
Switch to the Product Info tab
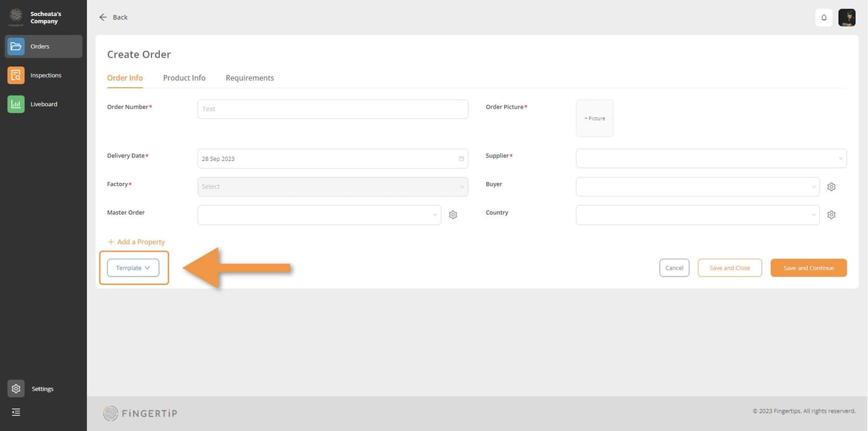click(x=184, y=78)
